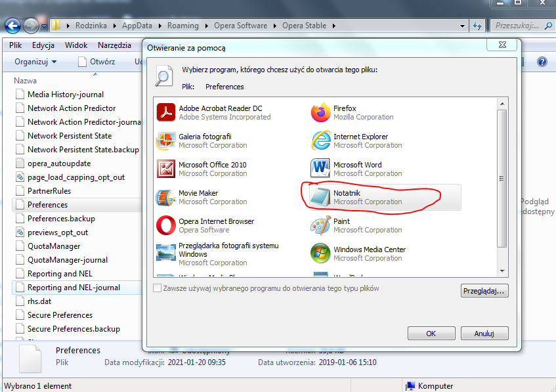Click the folder icon in address bar
Viewport: 556px width, 392px height.
pyautogui.click(x=56, y=25)
